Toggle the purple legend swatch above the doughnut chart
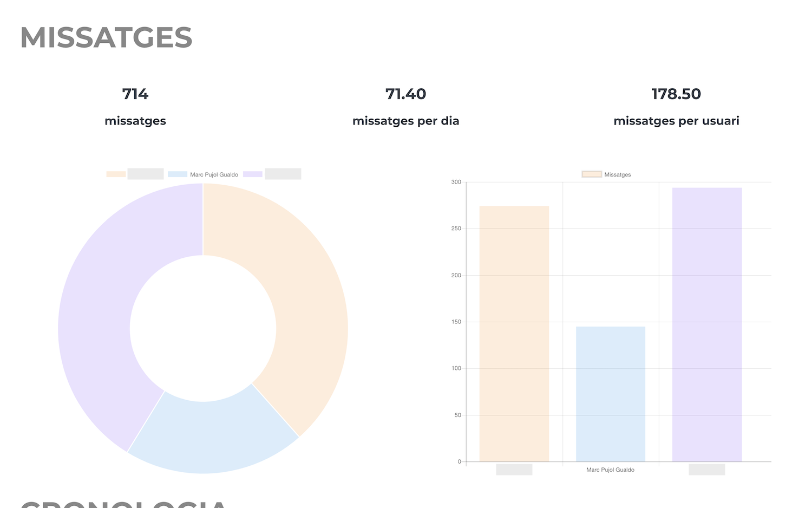This screenshot has height=508, width=812. tap(253, 174)
